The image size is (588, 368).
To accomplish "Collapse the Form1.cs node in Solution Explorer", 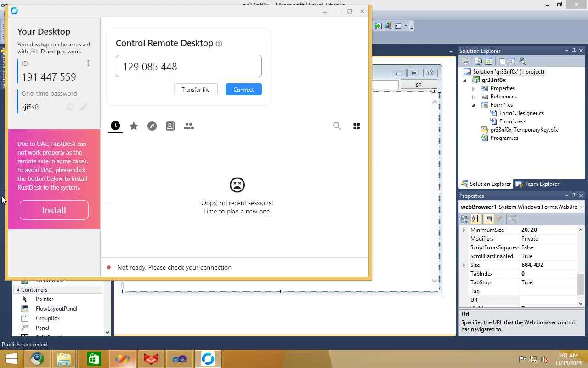I will (473, 105).
